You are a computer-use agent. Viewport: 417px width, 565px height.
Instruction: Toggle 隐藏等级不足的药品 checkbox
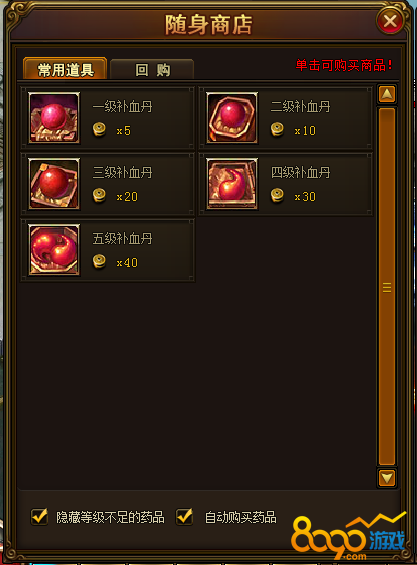[39, 517]
